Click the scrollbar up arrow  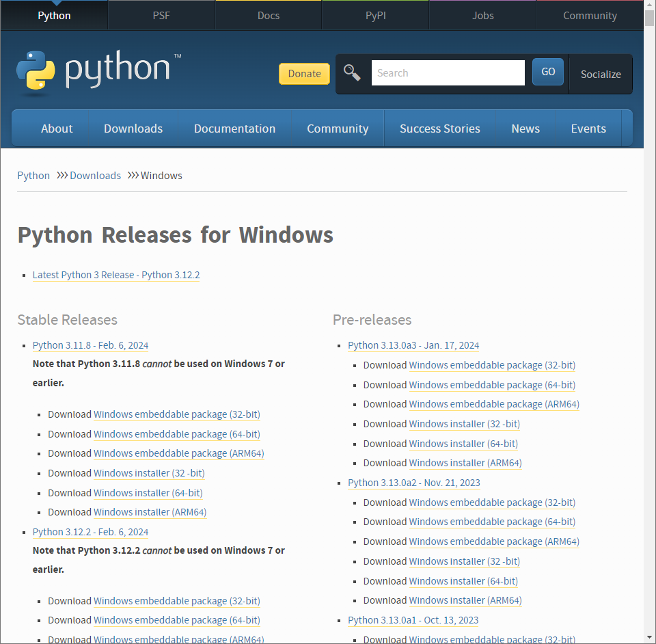click(x=649, y=5)
